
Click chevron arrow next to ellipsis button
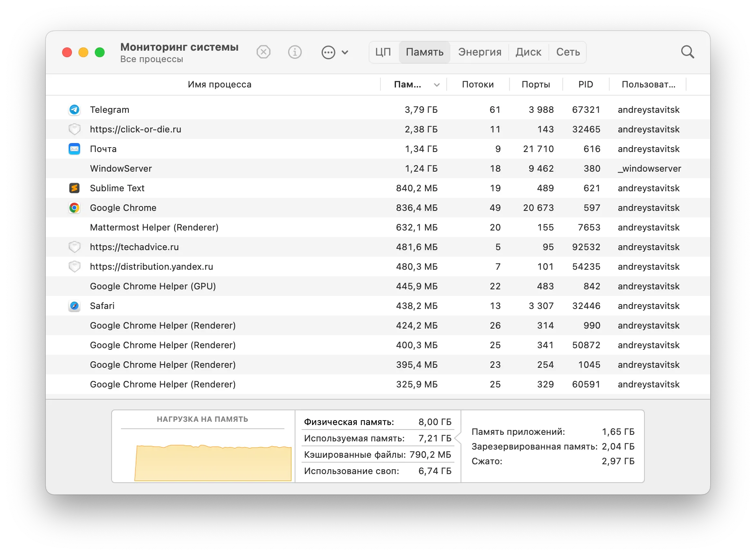pos(345,52)
